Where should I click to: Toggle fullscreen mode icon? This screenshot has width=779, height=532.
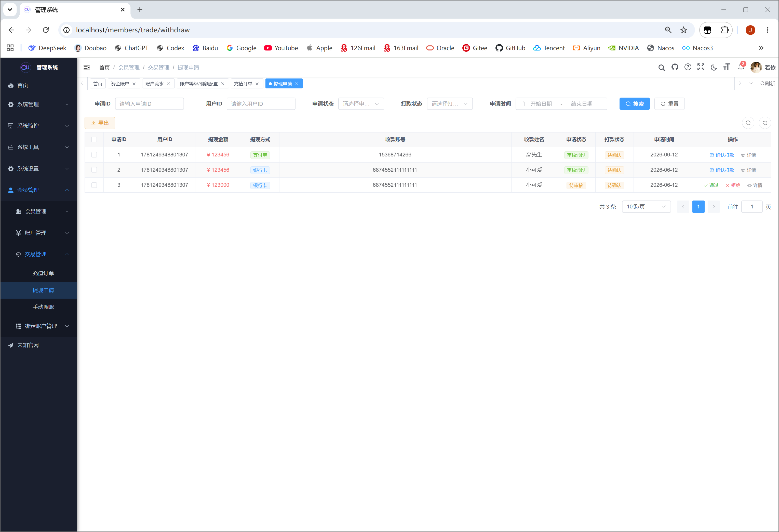point(701,67)
